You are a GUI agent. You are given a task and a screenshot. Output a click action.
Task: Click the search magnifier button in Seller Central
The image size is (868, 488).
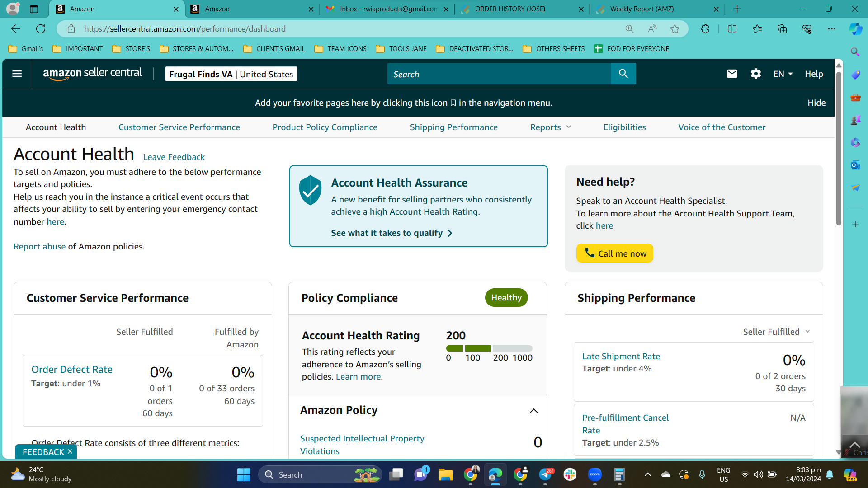[623, 74]
